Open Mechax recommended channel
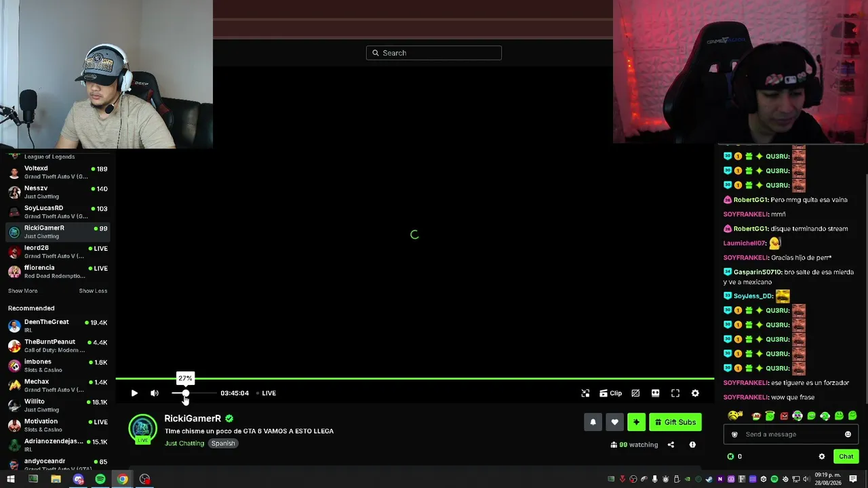The height and width of the screenshot is (488, 868). coord(58,386)
